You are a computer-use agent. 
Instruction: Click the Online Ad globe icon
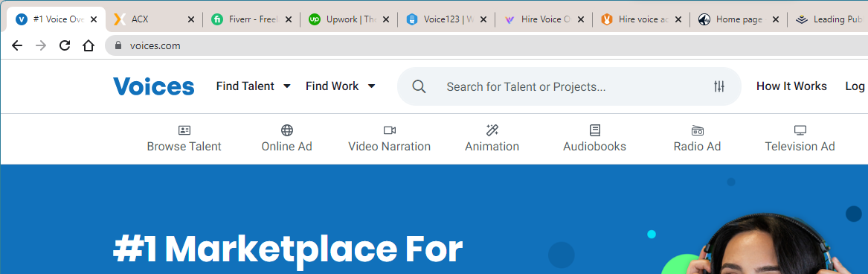point(287,130)
